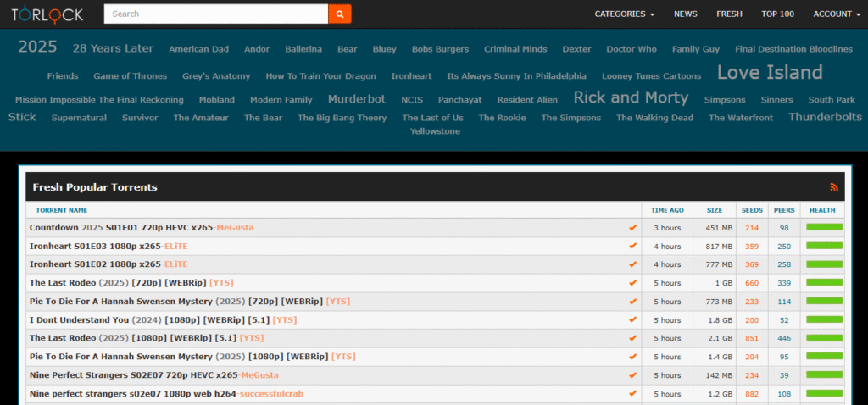
Task: Open the Top 100 page
Action: click(x=777, y=14)
